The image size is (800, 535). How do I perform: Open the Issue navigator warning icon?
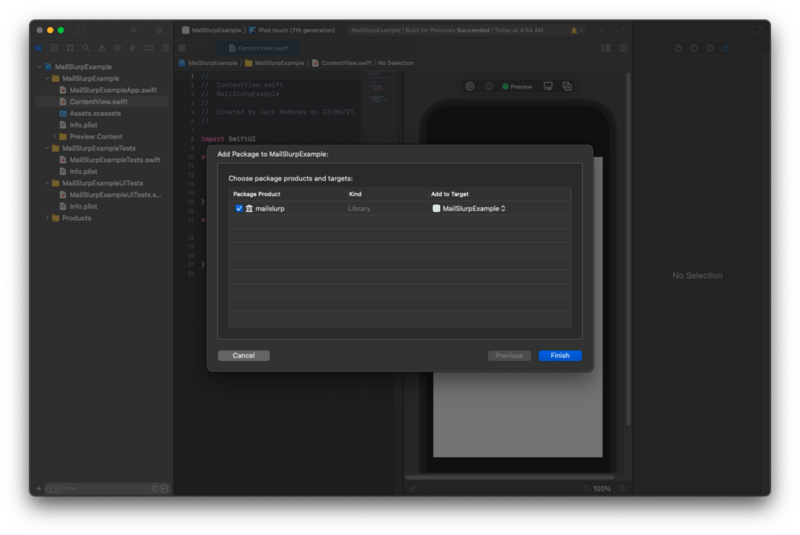tap(102, 48)
